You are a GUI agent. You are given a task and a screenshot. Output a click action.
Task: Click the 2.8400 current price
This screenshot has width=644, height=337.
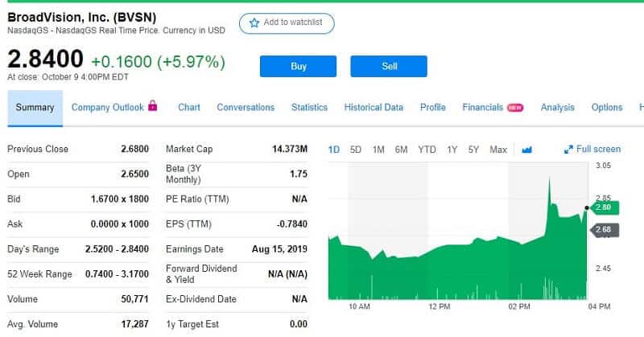(x=45, y=59)
